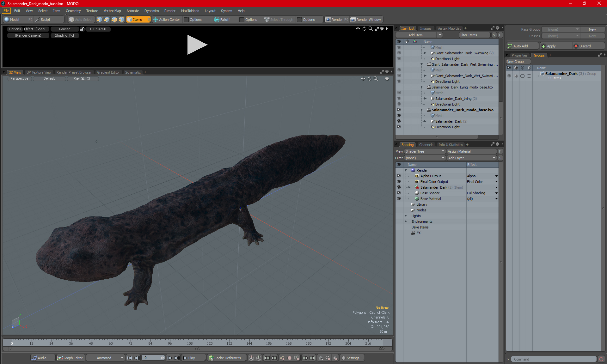The width and height of the screenshot is (607, 364).
Task: Expand the Salamander_Dark_Lying (2) item
Action: pos(425,99)
